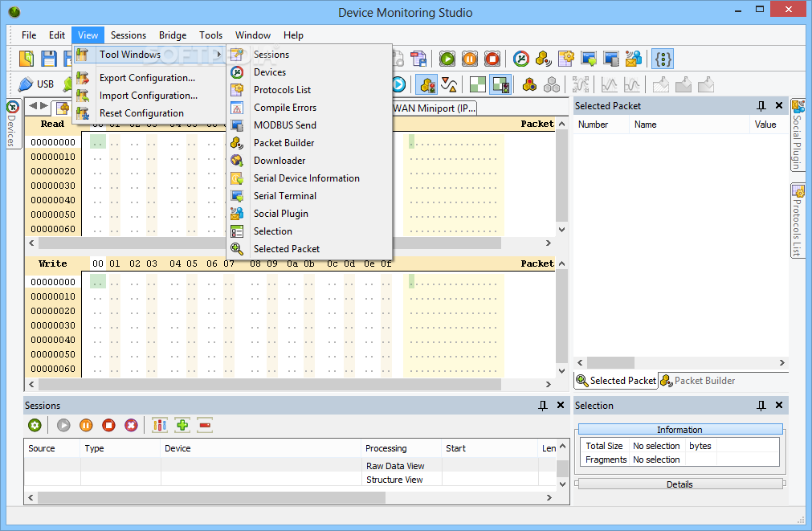The image size is (812, 531).
Task: Click the session configure bars icon
Action: 160,425
